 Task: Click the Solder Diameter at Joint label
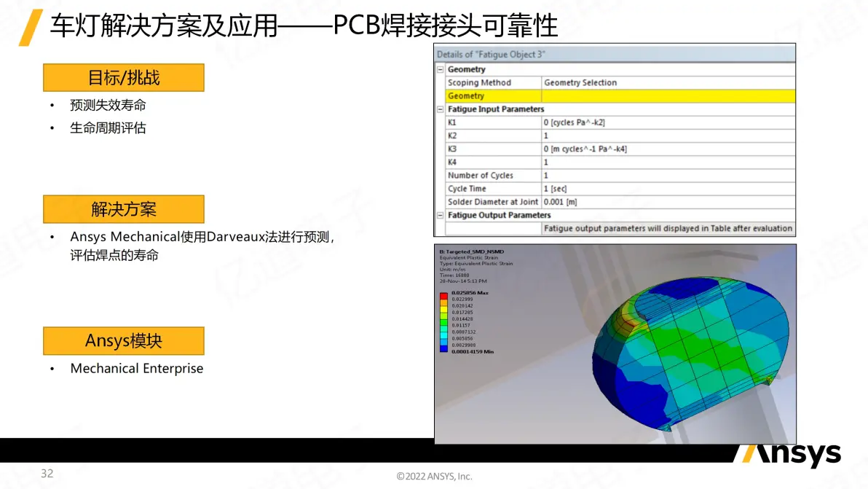(x=493, y=202)
